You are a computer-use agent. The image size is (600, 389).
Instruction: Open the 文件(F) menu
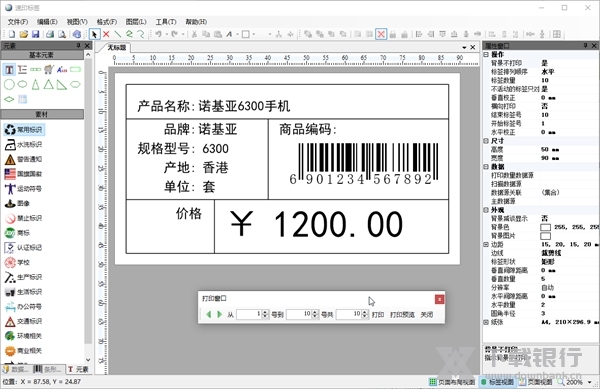pyautogui.click(x=18, y=22)
